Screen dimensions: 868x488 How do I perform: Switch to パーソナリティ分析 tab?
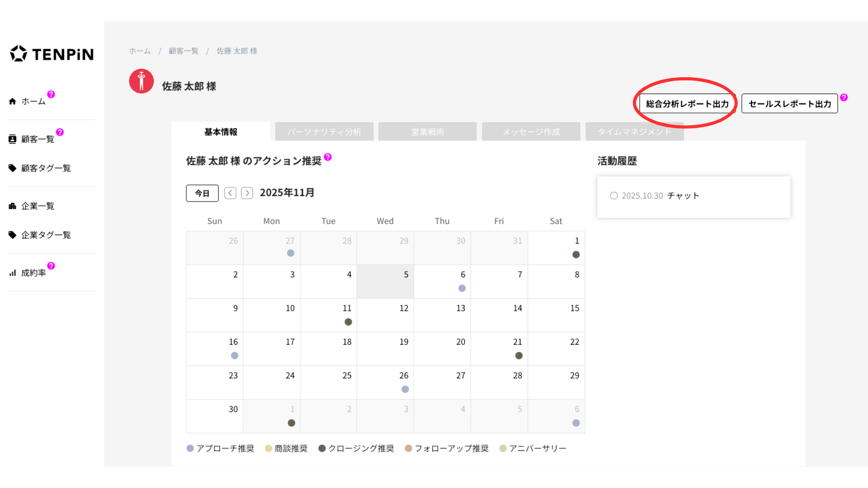click(324, 132)
